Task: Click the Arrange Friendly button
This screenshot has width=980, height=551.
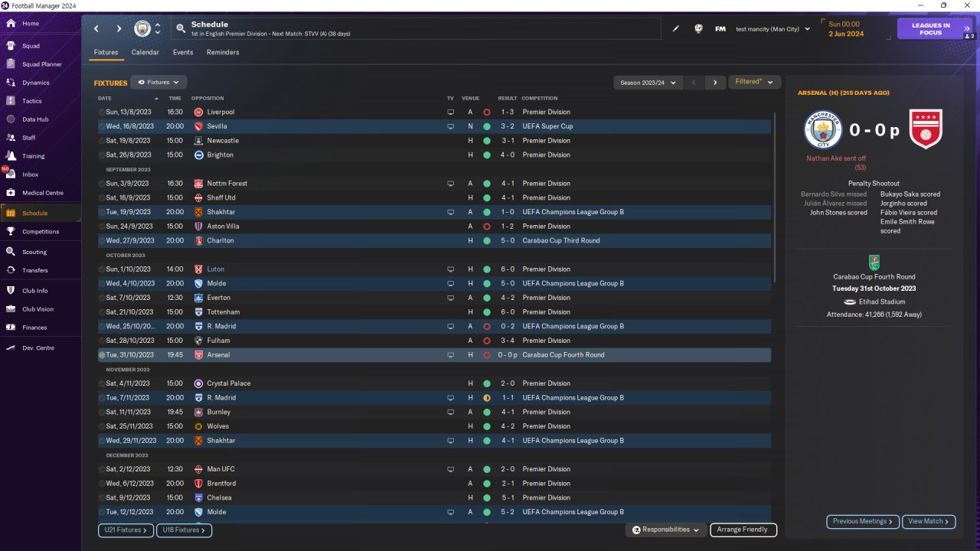Action: (x=743, y=530)
